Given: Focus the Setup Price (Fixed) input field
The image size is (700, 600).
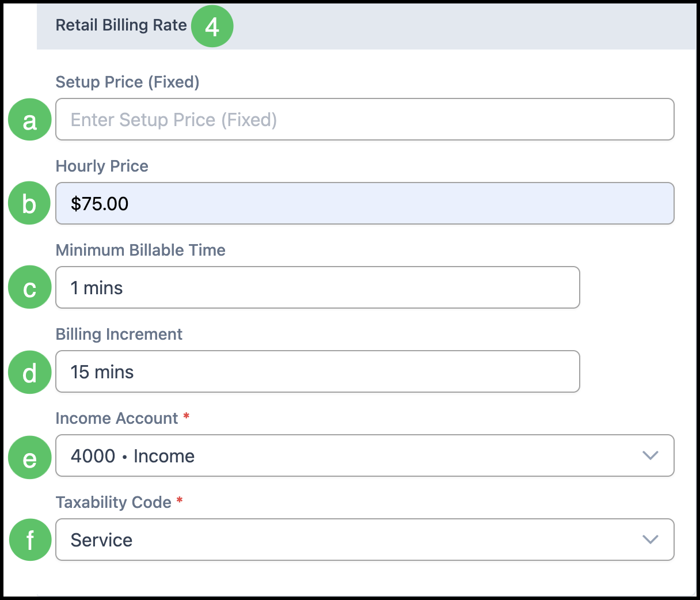Looking at the screenshot, I should click(x=364, y=120).
